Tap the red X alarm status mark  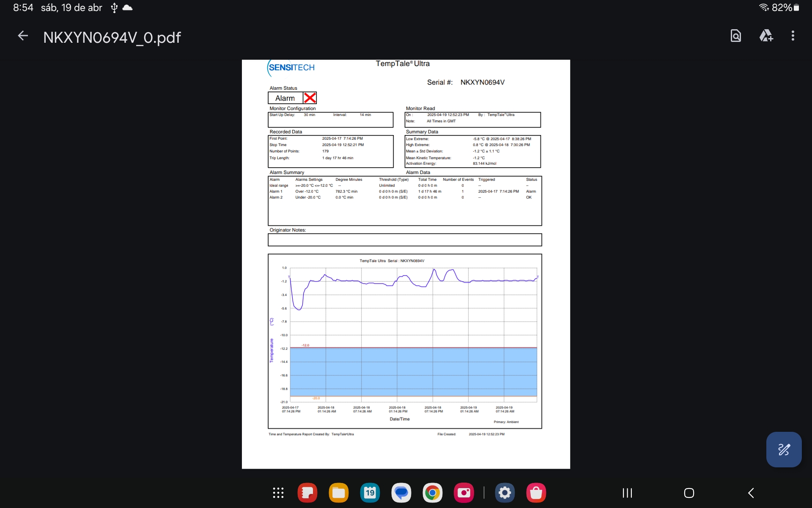click(x=310, y=98)
